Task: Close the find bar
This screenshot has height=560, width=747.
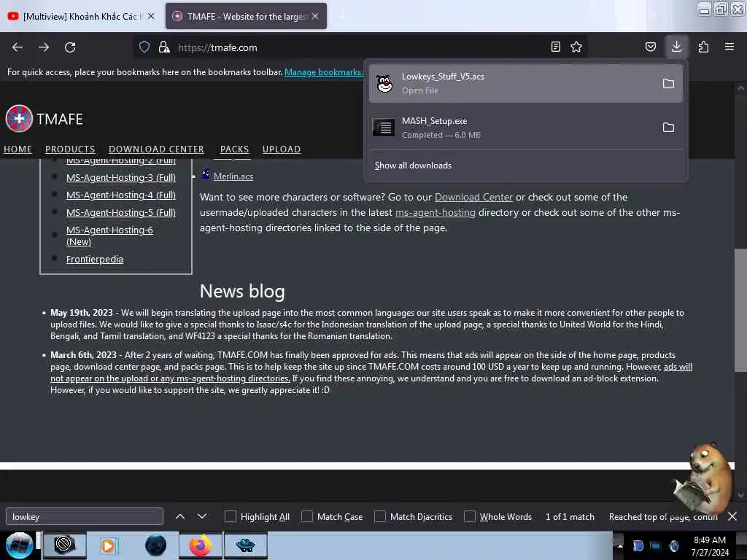Action: 732,516
